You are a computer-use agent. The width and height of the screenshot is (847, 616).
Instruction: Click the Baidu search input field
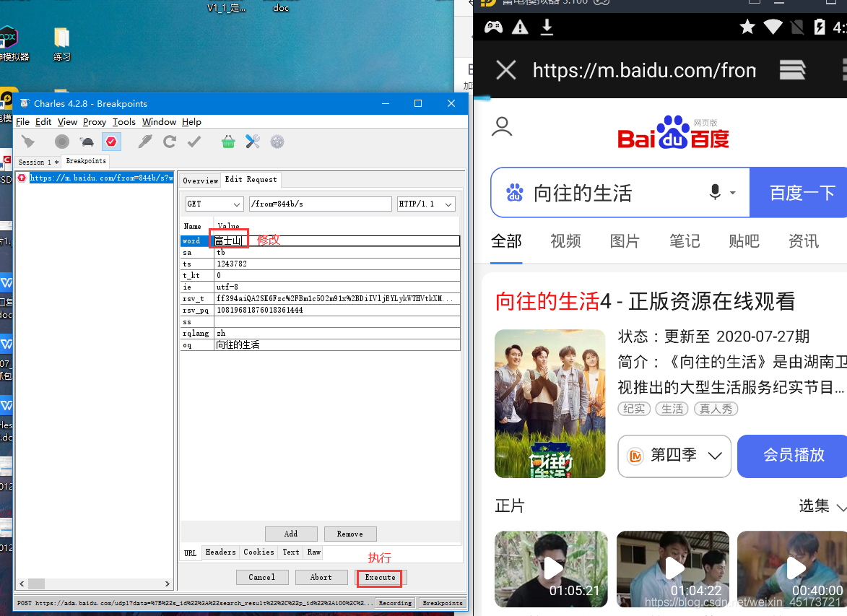(x=614, y=192)
